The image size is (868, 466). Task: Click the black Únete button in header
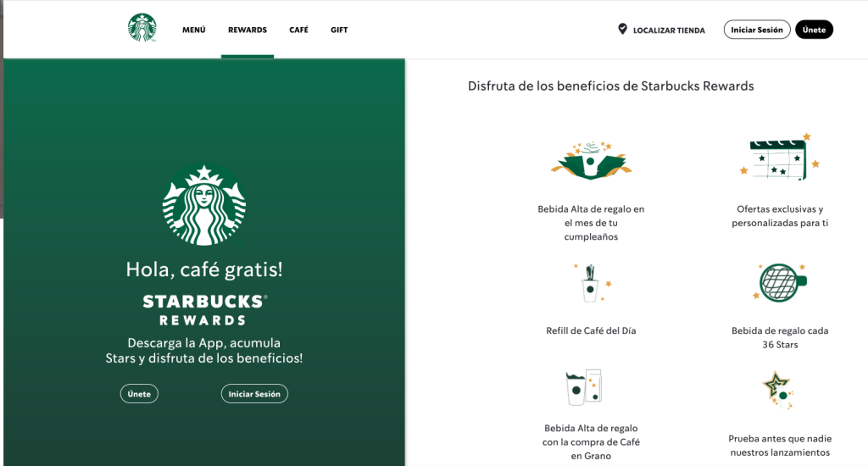click(x=814, y=30)
